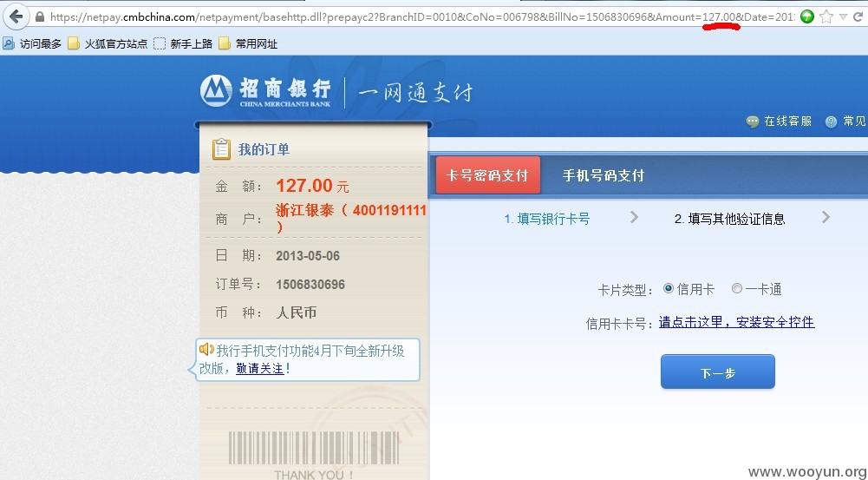This screenshot has width=868, height=480.
Task: Click the China Merchants Bank logo
Action: pyautogui.click(x=265, y=91)
